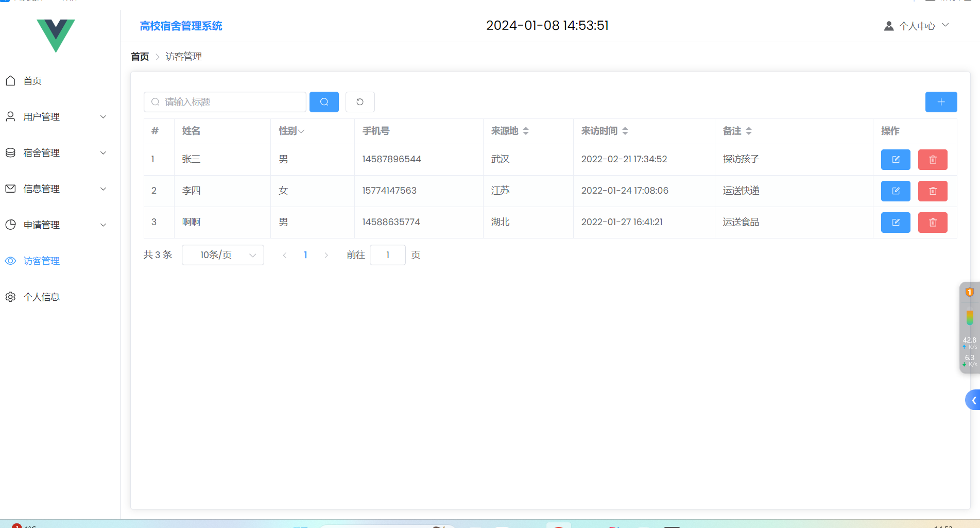Screen dimensions: 980x528
Task: Expand the 申请管理 submenu chevron
Action: [x=103, y=225]
